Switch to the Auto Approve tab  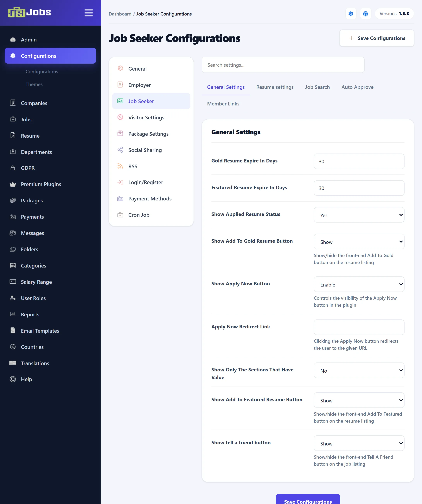pyautogui.click(x=357, y=87)
